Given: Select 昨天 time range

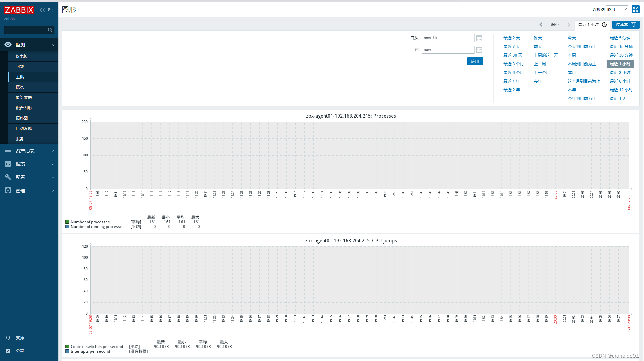Looking at the screenshot, I should point(538,38).
